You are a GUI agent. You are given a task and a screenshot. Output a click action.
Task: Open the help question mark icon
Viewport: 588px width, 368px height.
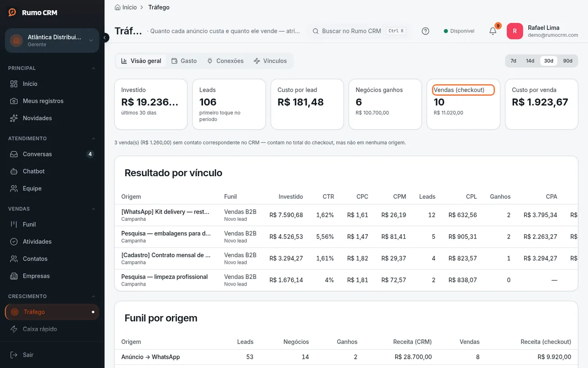click(x=425, y=31)
